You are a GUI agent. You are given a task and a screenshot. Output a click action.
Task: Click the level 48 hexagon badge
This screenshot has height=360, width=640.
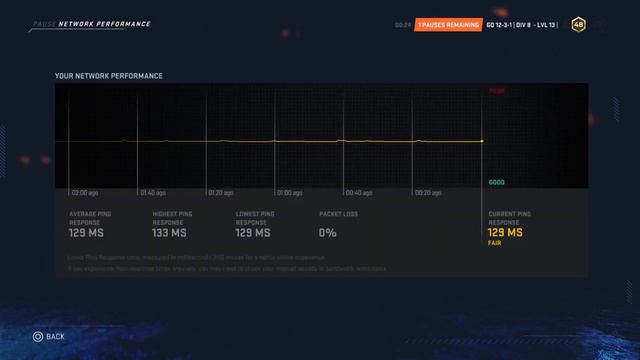[578, 24]
